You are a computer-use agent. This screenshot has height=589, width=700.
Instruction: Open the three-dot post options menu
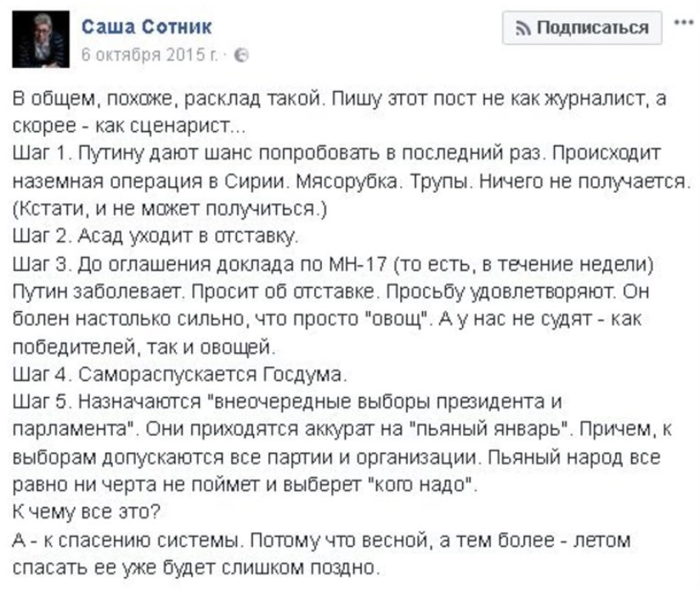click(x=680, y=24)
